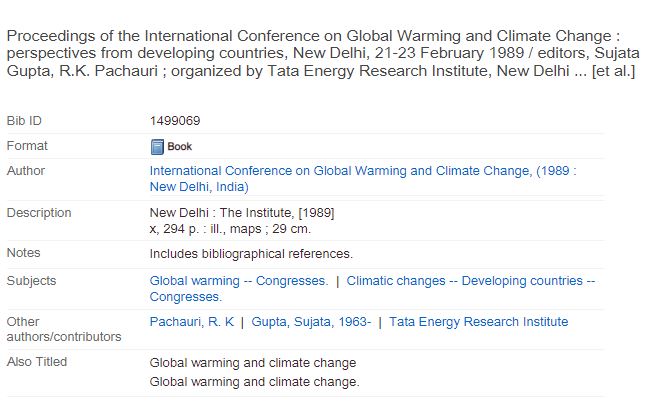Click the 'Bib ID' field label
The width and height of the screenshot is (645, 414).
(24, 121)
